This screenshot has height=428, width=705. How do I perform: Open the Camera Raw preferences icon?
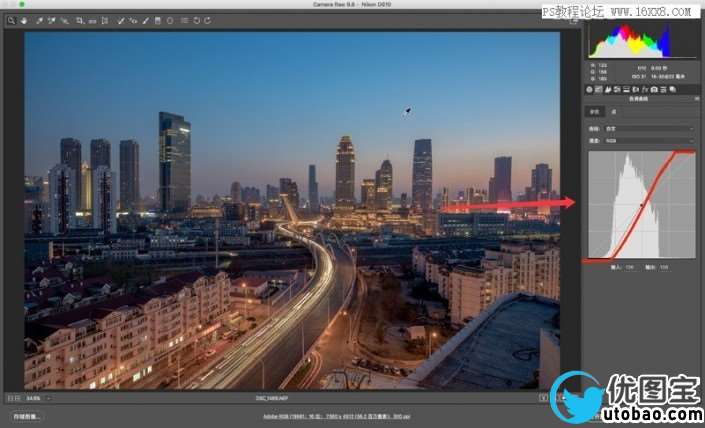[x=182, y=20]
